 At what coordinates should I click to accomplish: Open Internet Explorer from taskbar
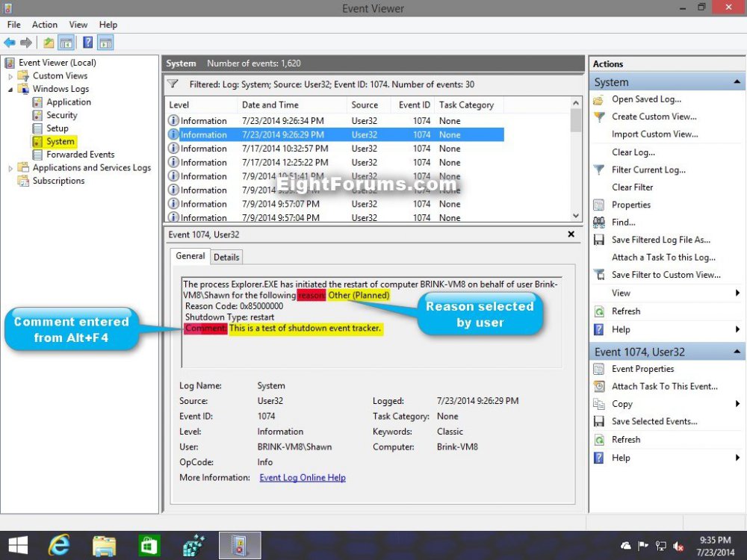click(x=58, y=545)
